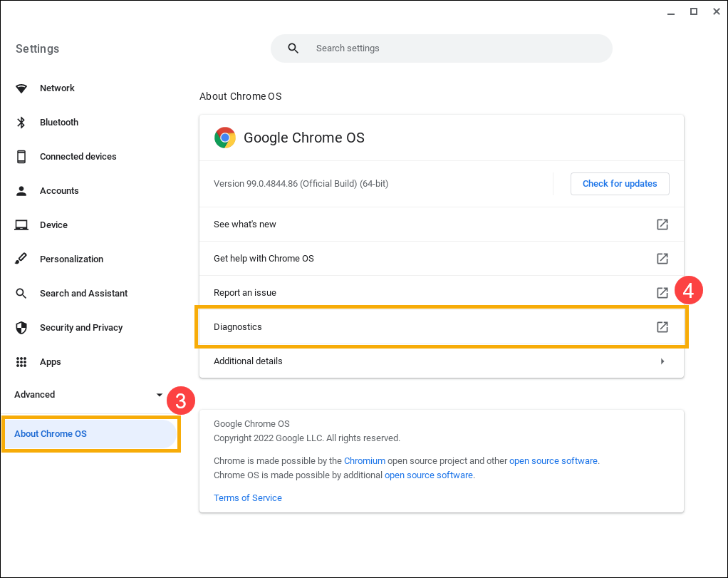The width and height of the screenshot is (728, 578).
Task: Select Connected devices in sidebar
Action: coord(78,157)
